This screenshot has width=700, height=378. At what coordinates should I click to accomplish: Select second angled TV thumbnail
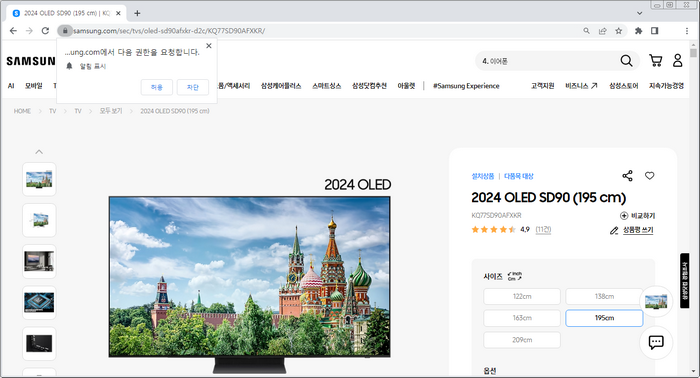pos(39,220)
